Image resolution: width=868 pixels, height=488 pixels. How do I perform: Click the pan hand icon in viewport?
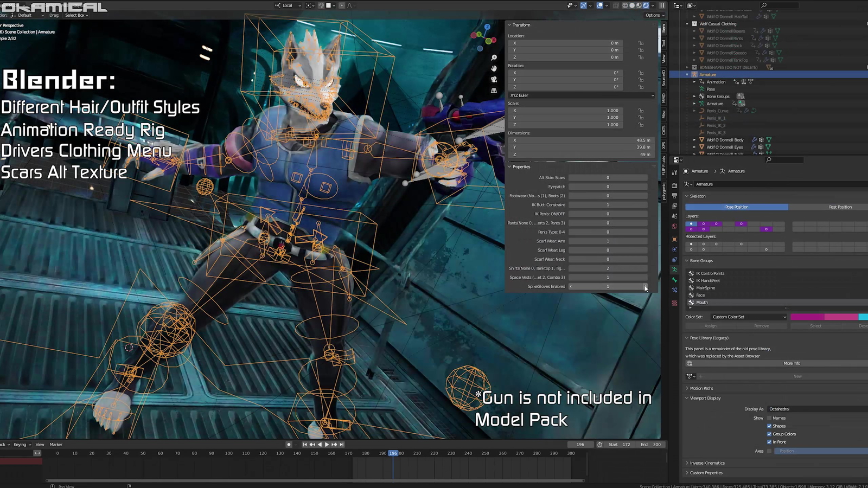(x=494, y=68)
